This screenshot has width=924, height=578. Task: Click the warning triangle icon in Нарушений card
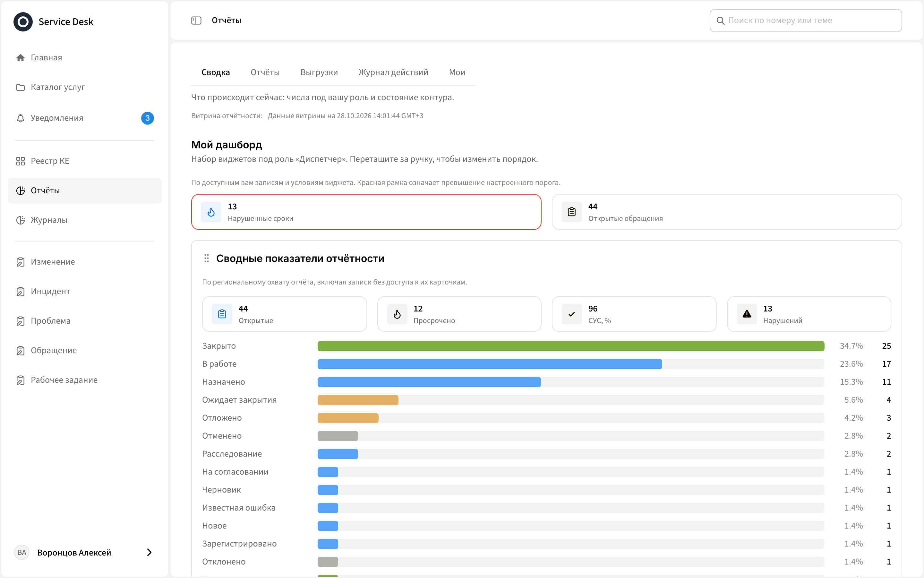pyautogui.click(x=747, y=314)
